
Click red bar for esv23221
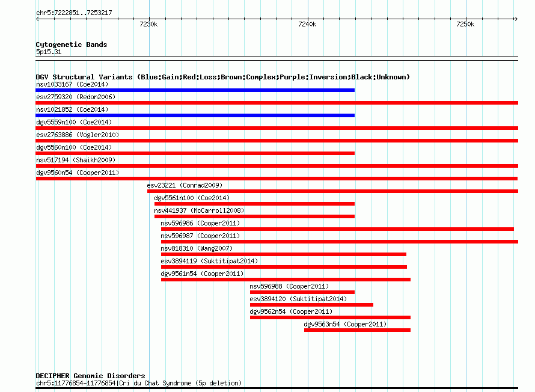[332, 191]
